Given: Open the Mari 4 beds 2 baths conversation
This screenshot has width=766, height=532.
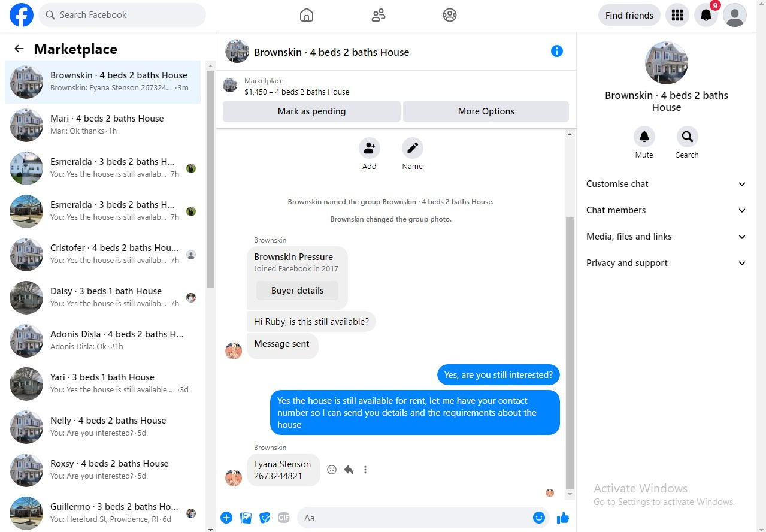Looking at the screenshot, I should [x=103, y=125].
